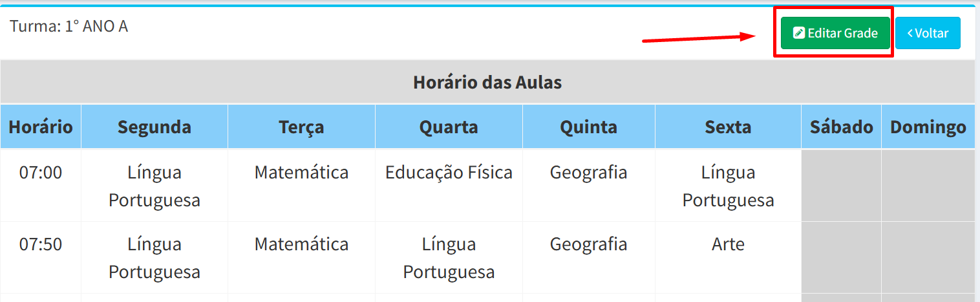Click the Quarta column header
Screen dimensions: 980x302
click(x=449, y=127)
